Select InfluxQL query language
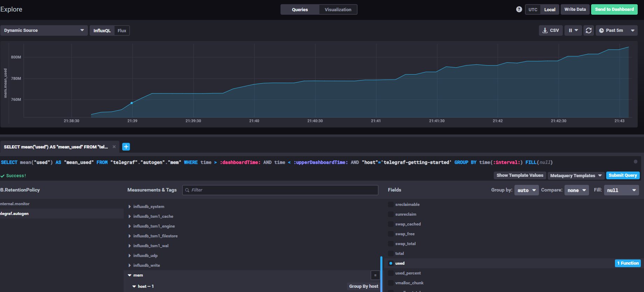The width and height of the screenshot is (644, 292). coord(102,30)
